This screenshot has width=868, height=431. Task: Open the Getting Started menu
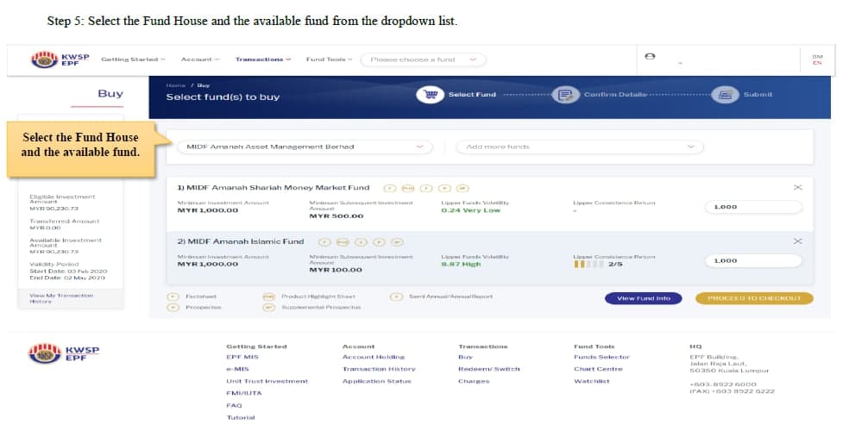(x=134, y=59)
